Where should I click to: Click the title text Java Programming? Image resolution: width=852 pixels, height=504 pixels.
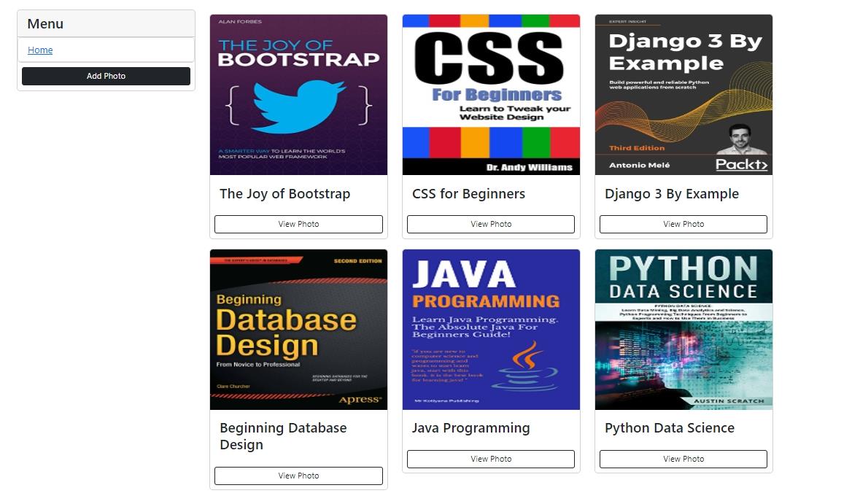click(470, 428)
